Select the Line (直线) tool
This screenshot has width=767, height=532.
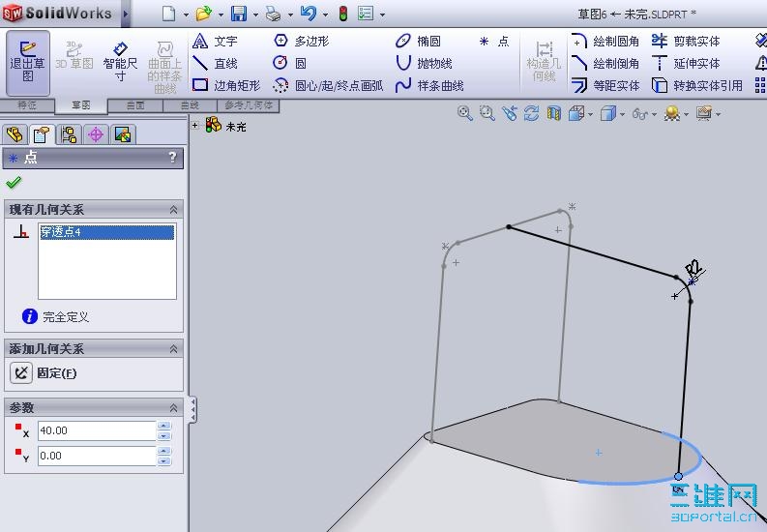(216, 63)
